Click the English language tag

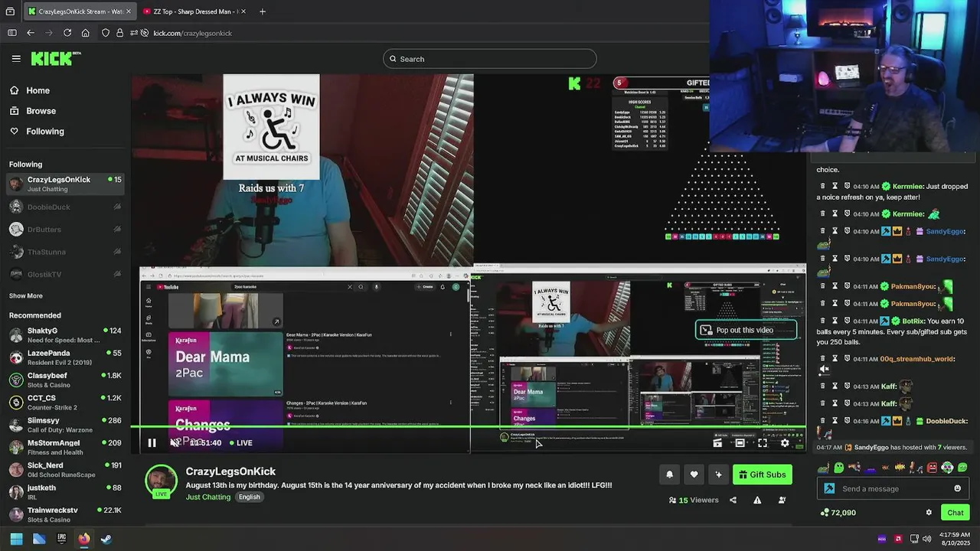tap(249, 497)
